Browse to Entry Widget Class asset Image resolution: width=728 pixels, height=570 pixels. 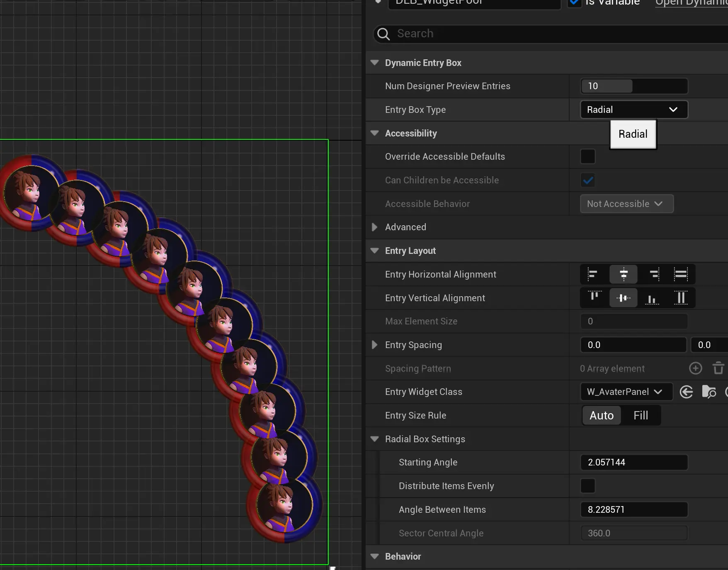[709, 392]
